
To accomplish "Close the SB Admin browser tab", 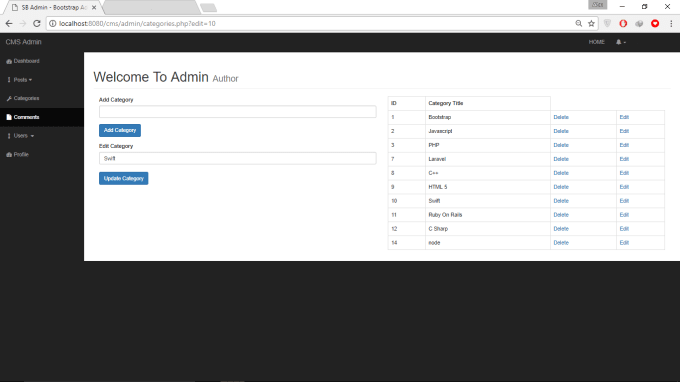I will (94, 7).
